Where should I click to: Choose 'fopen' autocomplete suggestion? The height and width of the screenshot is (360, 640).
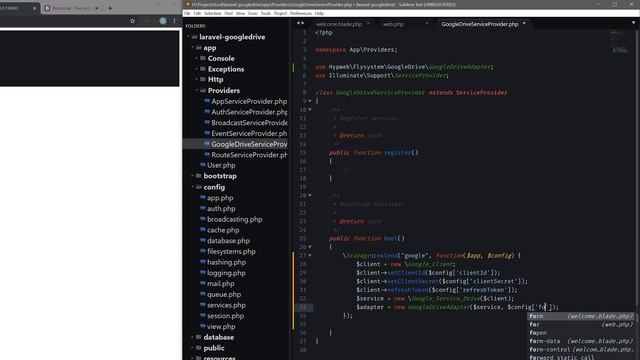581,333
